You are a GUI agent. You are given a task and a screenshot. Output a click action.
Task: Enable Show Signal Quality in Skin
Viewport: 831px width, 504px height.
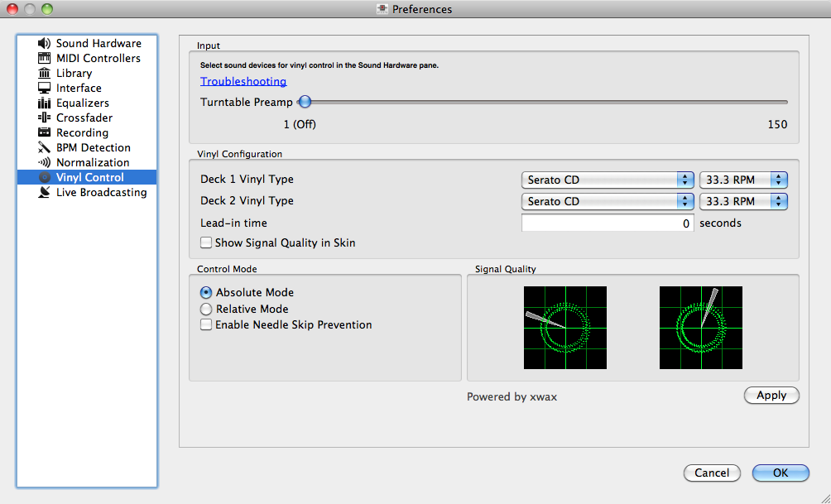point(206,242)
